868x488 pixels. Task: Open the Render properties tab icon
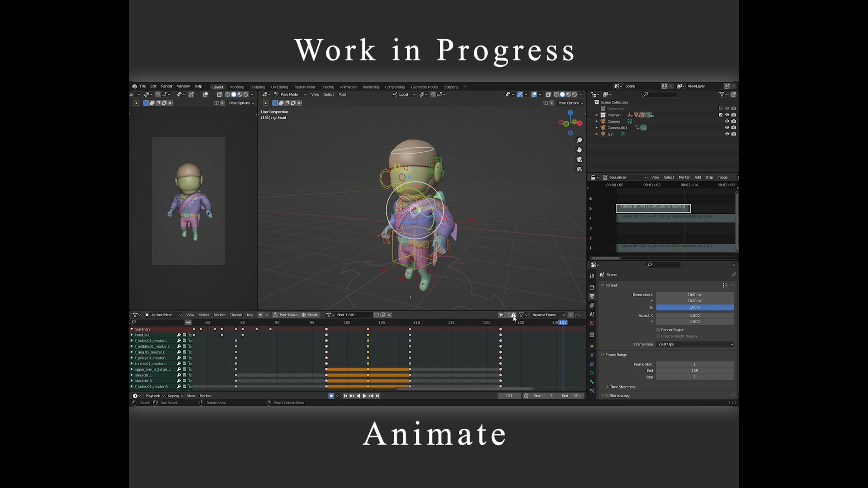[x=592, y=287]
